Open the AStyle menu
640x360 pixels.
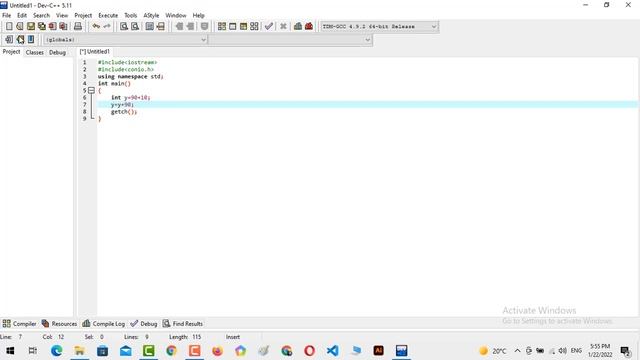(151, 16)
